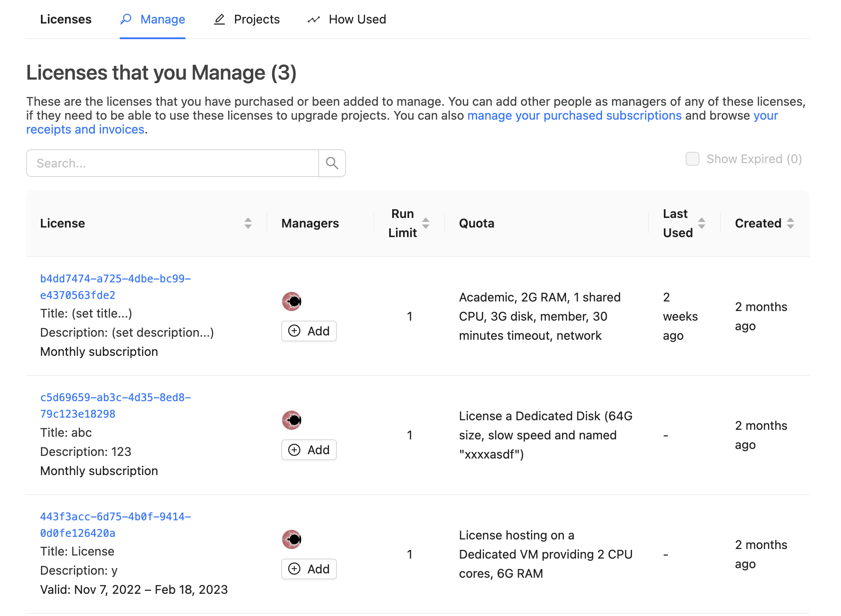Enable the Show Expired checkbox
The image size is (841, 616).
[692, 159]
